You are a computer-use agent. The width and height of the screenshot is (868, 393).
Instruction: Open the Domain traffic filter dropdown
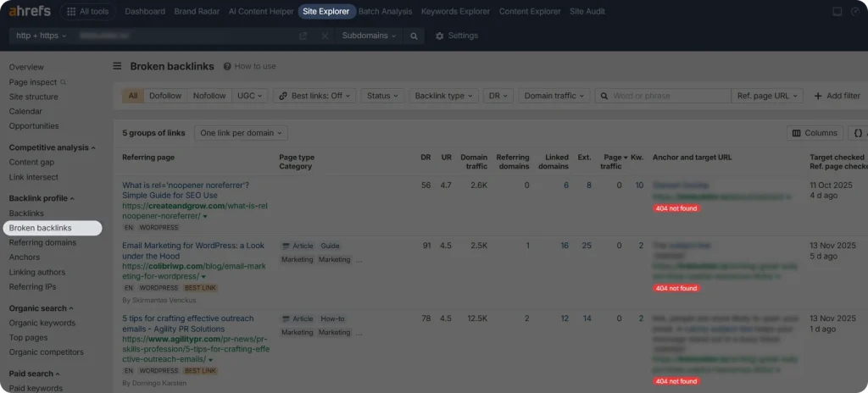click(x=554, y=96)
